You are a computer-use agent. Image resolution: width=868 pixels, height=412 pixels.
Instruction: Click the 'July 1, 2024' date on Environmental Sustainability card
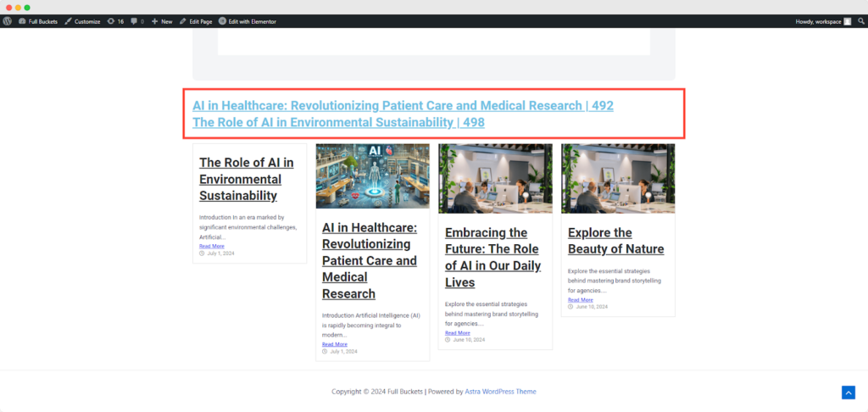221,253
